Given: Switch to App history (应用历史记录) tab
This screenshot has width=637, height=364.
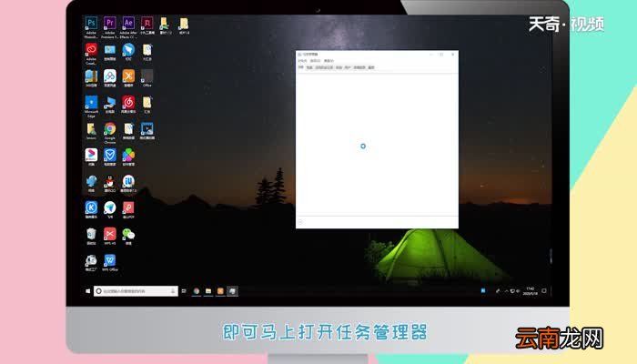Looking at the screenshot, I should click(324, 67).
